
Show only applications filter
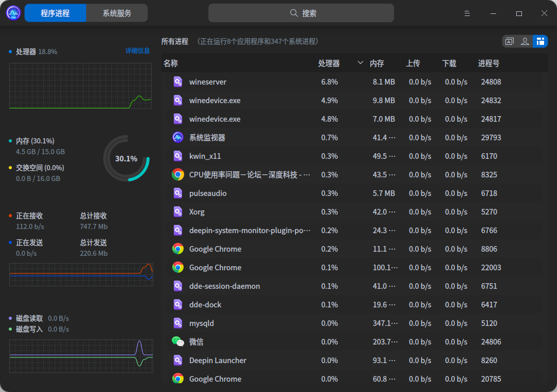pos(510,41)
